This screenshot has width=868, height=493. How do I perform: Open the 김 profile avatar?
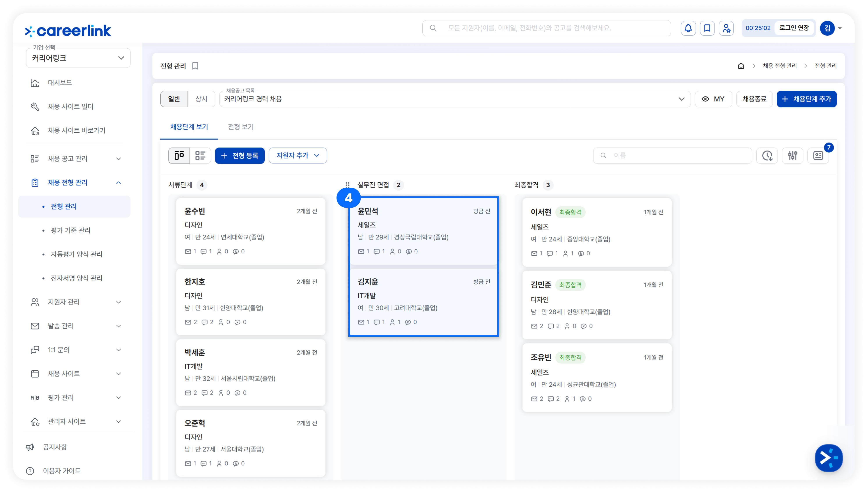coord(827,28)
